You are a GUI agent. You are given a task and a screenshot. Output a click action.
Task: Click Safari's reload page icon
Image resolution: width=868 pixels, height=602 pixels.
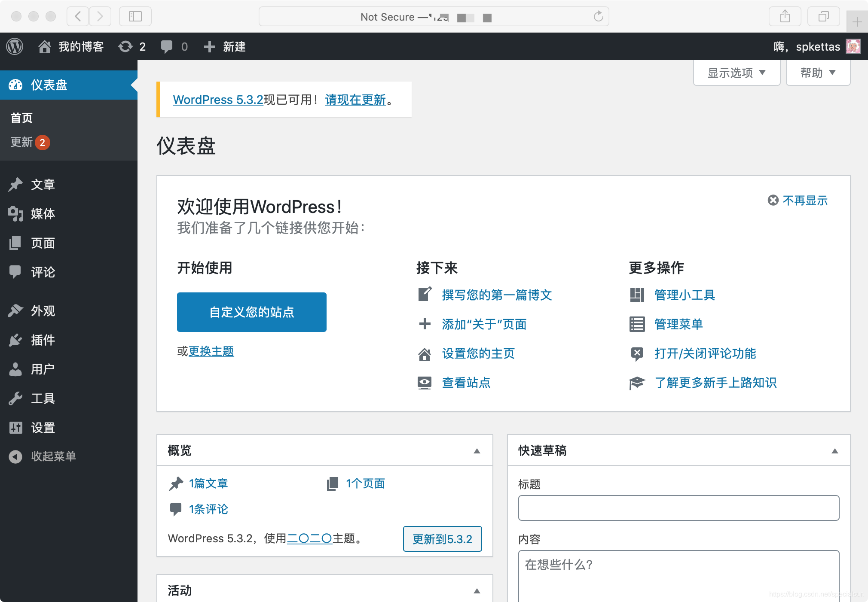[x=599, y=16]
